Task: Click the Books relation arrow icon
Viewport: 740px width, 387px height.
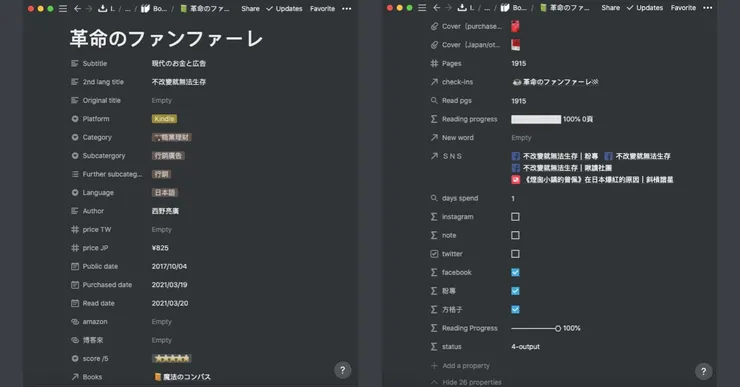Action: pos(75,377)
